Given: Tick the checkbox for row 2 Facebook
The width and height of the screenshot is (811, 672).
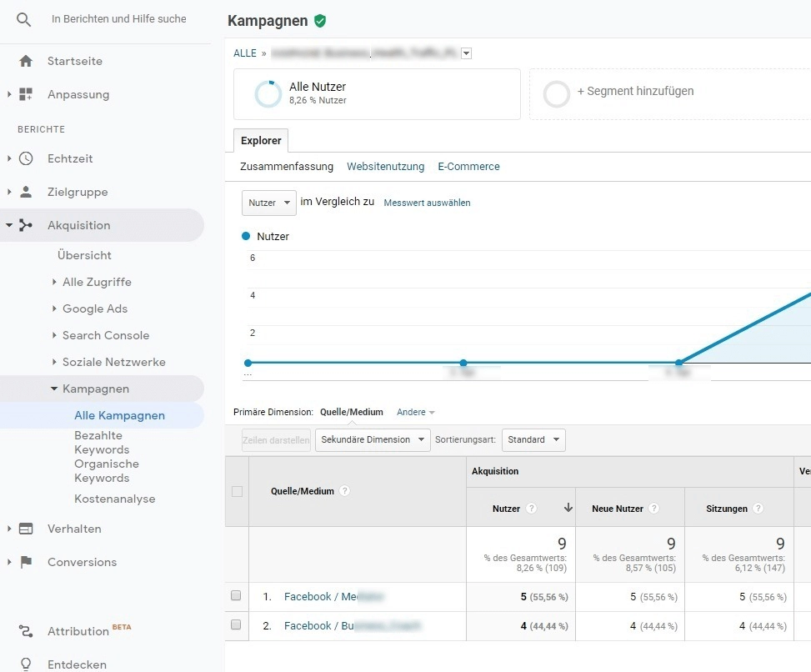Looking at the screenshot, I should [236, 625].
